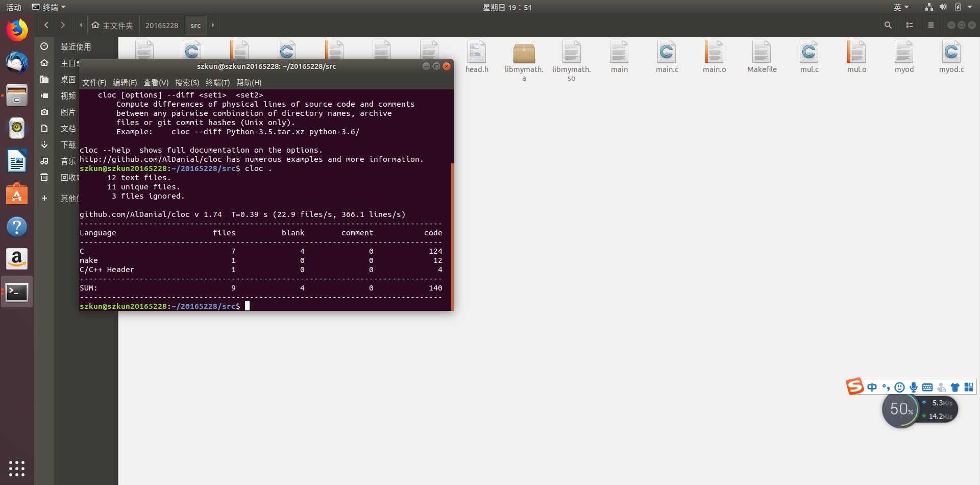This screenshot has width=980, height=485.
Task: Go to 音乐 (Music) in the sidebar
Action: pyautogui.click(x=68, y=161)
